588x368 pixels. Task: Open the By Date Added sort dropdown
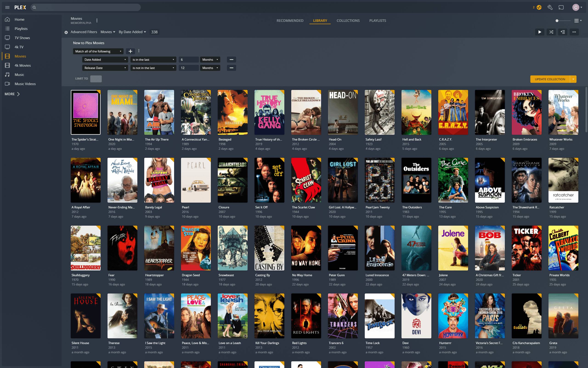[133, 32]
